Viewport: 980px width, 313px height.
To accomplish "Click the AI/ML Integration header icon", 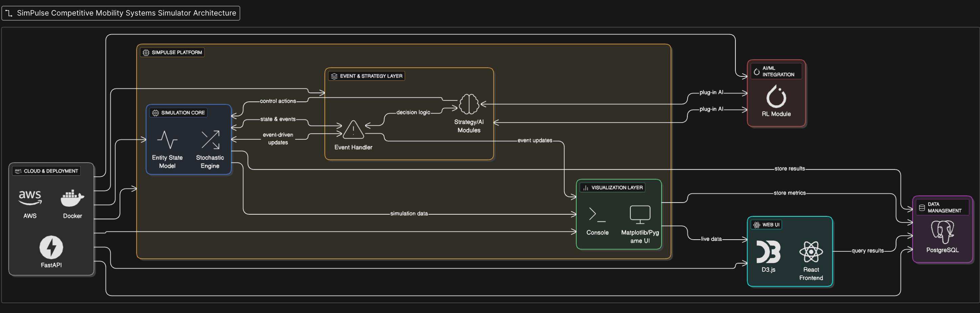I will coord(757,71).
